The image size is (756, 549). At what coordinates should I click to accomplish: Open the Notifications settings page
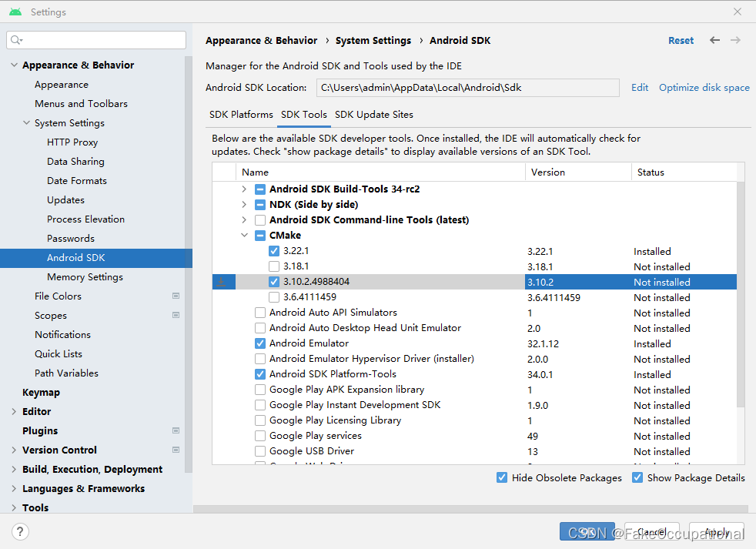tap(62, 334)
